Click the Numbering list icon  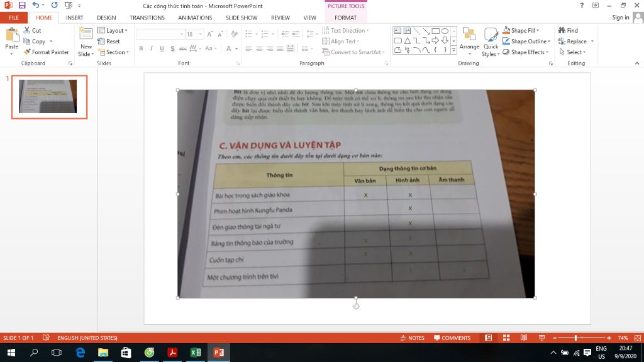coord(265,34)
